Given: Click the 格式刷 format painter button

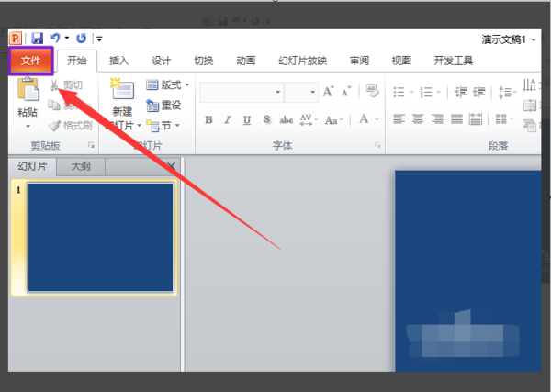Looking at the screenshot, I should [71, 126].
